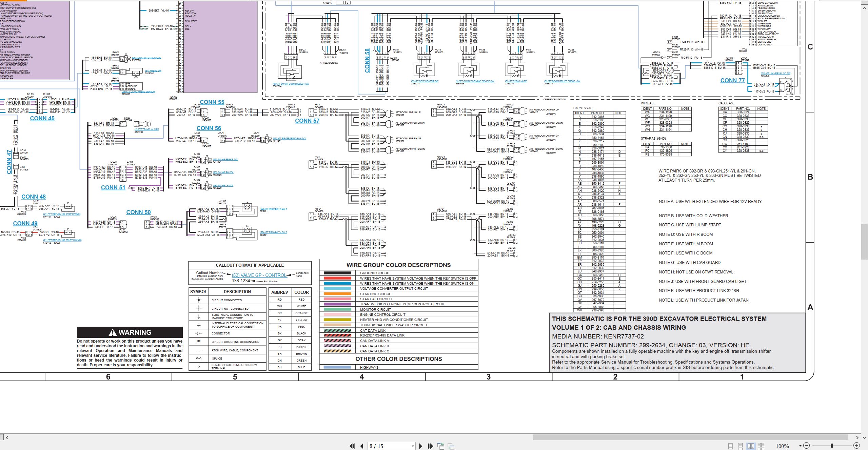Open the zoom level dropdown
The width and height of the screenshot is (868, 450).
coord(800,446)
